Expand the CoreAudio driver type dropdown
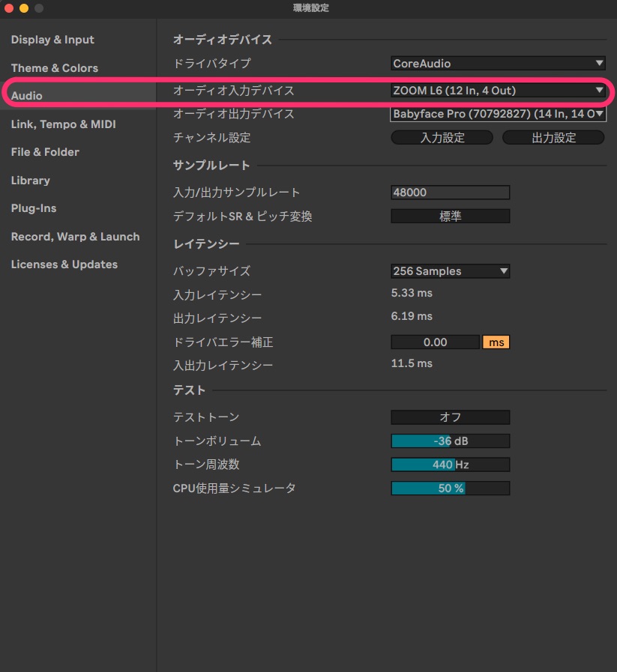Screen dimensions: 617x672 [498, 64]
